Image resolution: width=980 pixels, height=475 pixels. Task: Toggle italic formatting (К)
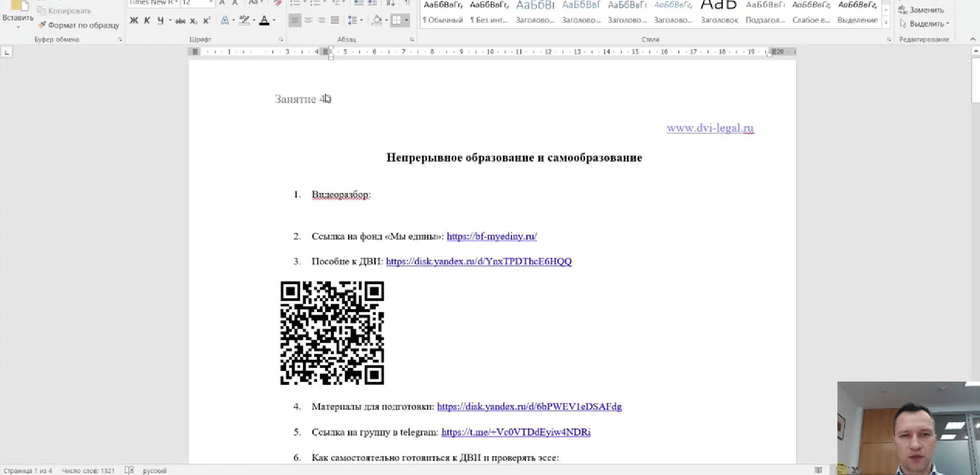coord(147,21)
